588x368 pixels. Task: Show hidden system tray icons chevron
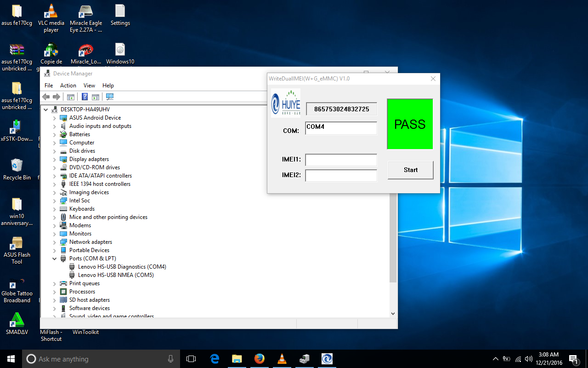click(495, 359)
